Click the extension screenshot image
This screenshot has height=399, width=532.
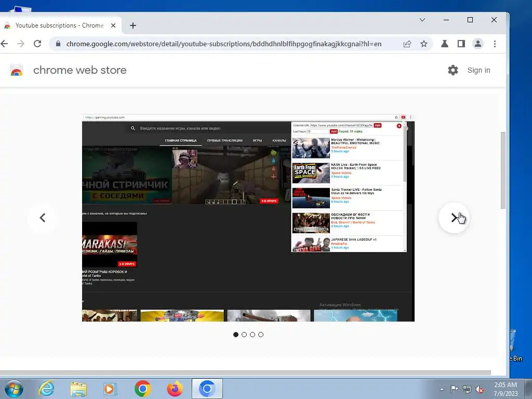click(x=248, y=218)
